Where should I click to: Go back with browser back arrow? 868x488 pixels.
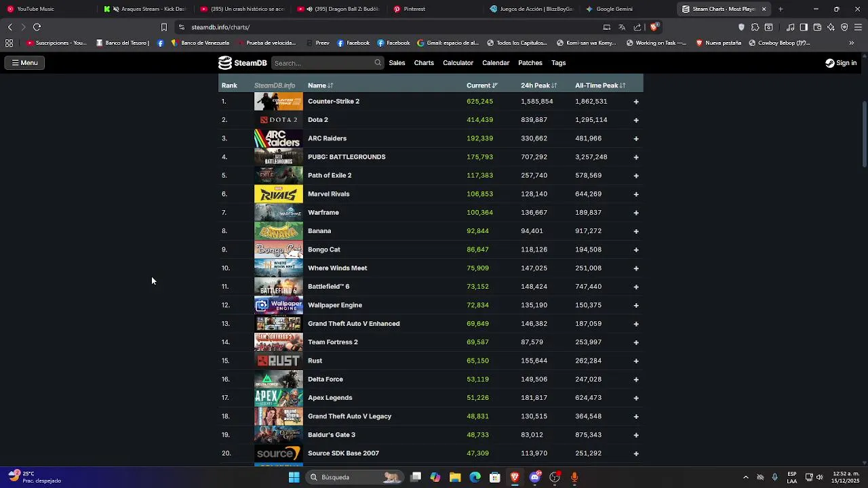(9, 27)
